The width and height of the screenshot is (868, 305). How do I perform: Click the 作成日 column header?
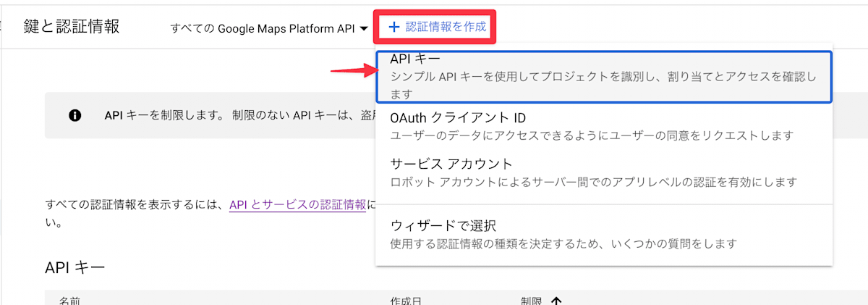tap(406, 301)
